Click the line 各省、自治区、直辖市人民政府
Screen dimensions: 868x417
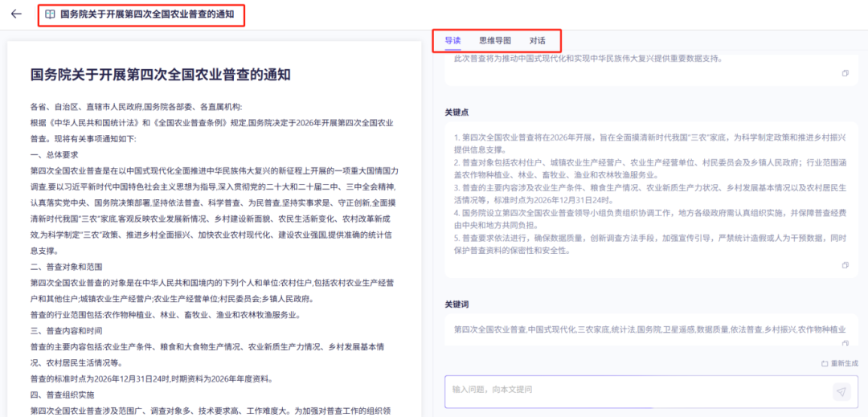tap(136, 107)
